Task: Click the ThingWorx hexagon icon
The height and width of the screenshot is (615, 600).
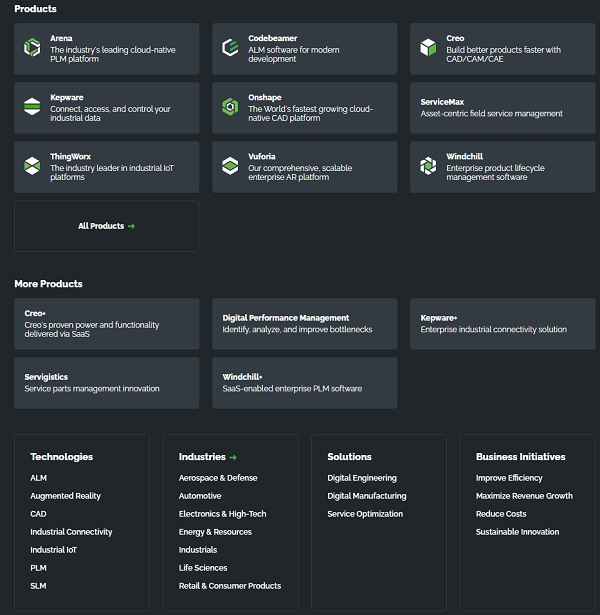Action: click(x=32, y=166)
